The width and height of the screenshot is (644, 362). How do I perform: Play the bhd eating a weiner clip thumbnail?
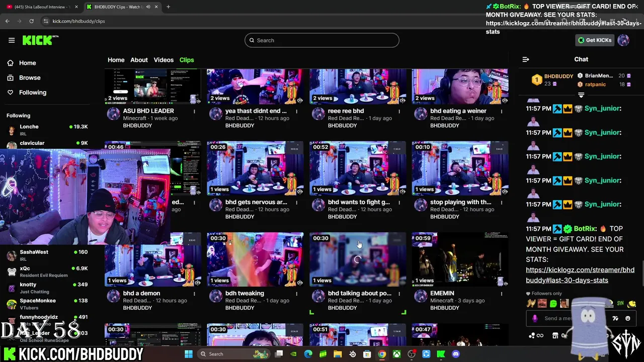pyautogui.click(x=460, y=86)
